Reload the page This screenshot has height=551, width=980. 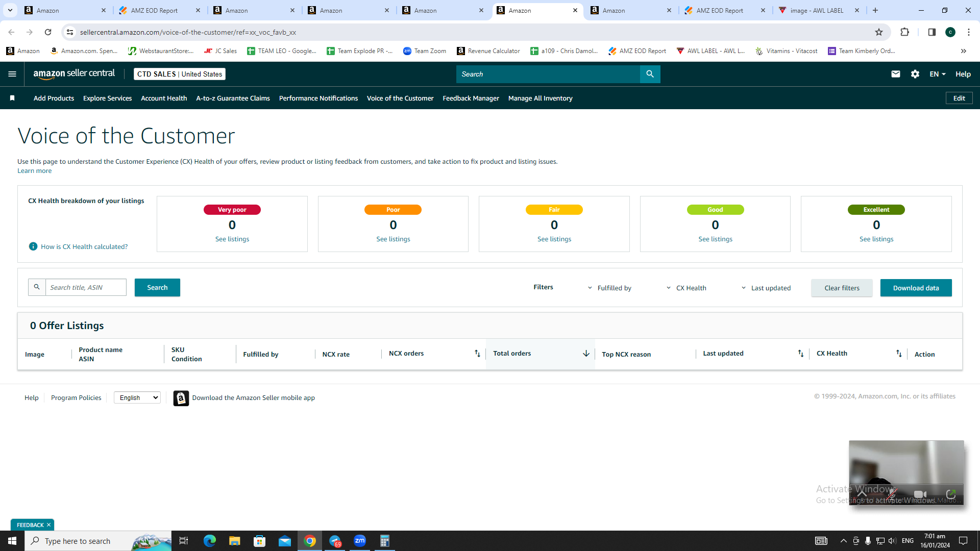pyautogui.click(x=48, y=32)
